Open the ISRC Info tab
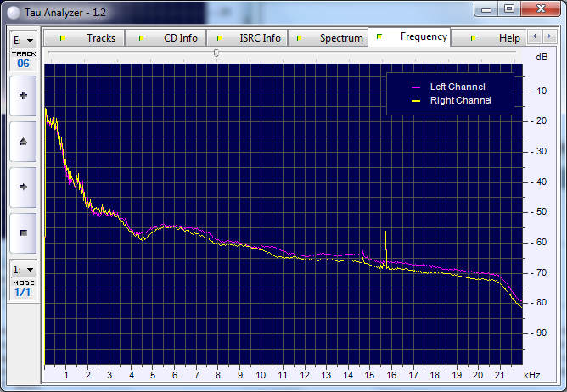This screenshot has width=567, height=392. (247, 38)
